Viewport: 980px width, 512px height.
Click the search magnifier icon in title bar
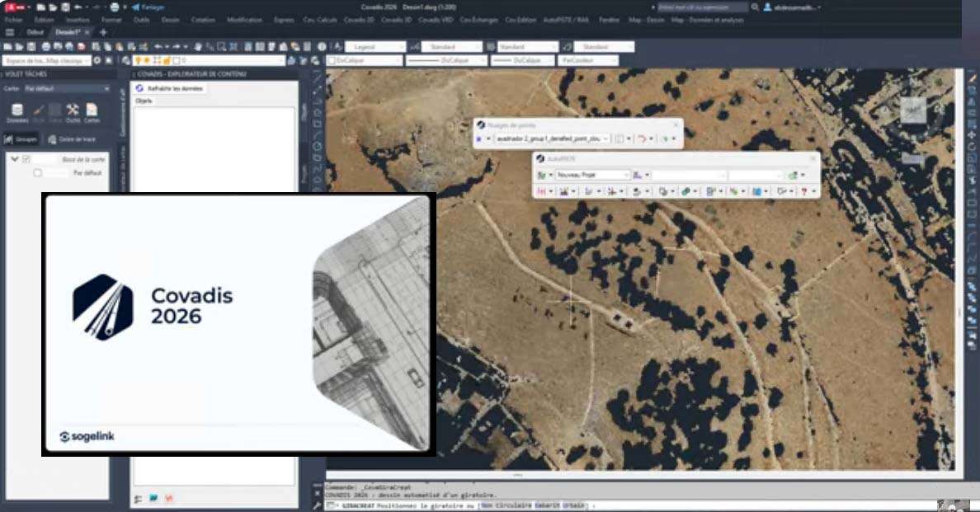point(654,7)
